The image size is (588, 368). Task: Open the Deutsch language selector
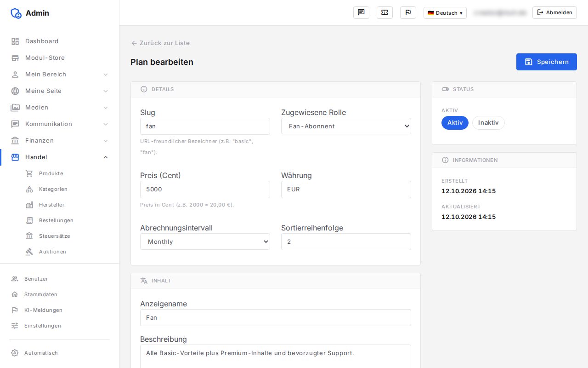point(445,13)
